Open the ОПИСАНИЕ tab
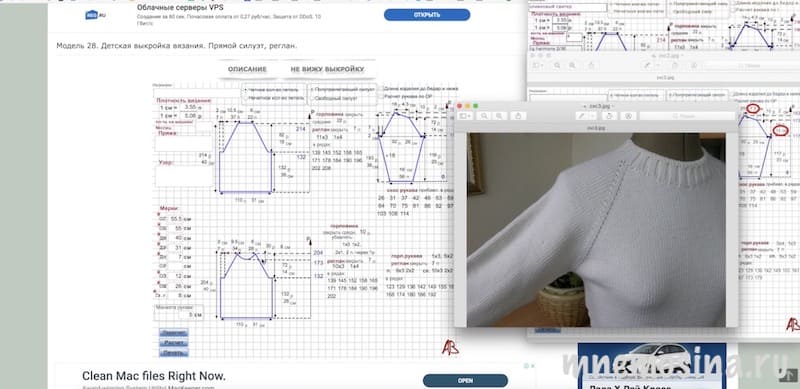 [247, 69]
